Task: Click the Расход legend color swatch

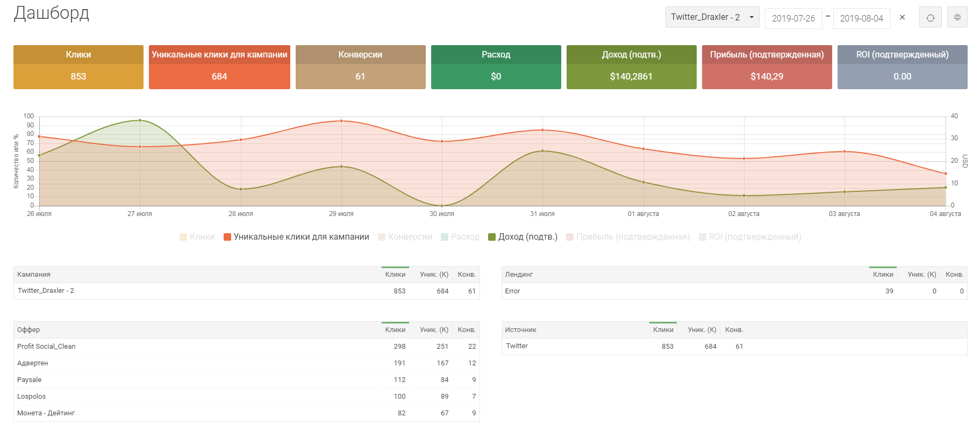Action: (x=445, y=237)
